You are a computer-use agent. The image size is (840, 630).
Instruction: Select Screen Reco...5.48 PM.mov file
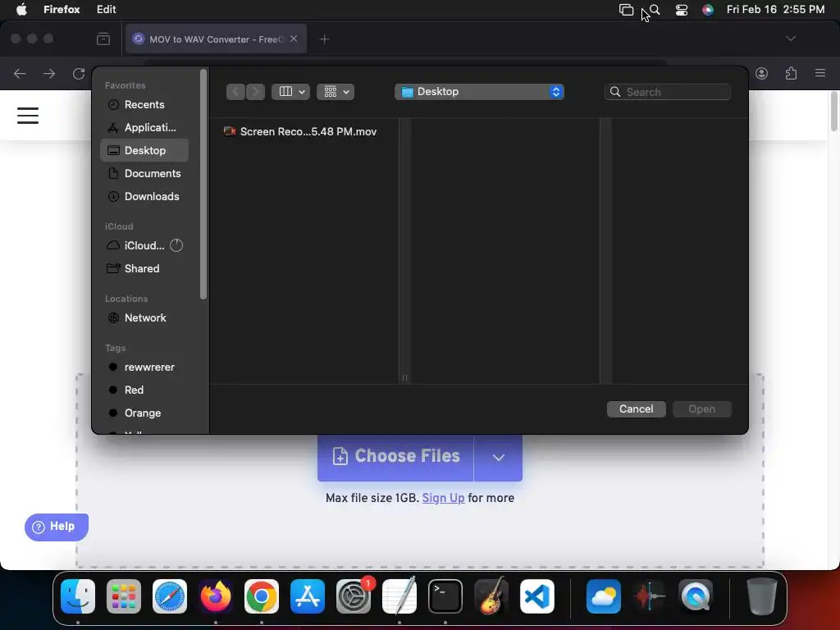[304, 132]
